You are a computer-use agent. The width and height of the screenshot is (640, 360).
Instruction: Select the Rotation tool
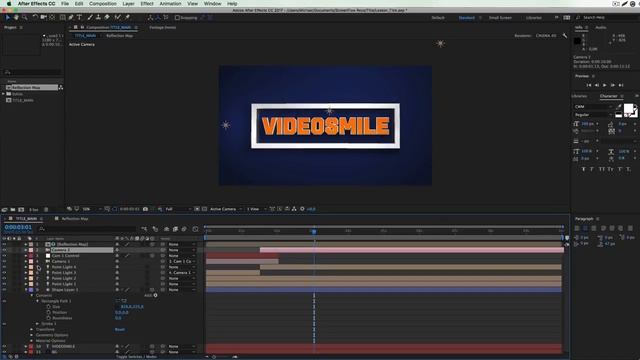coord(35,18)
